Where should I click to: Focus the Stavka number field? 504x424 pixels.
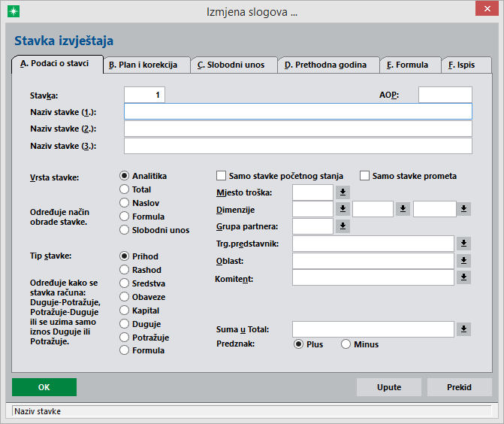tap(145, 95)
